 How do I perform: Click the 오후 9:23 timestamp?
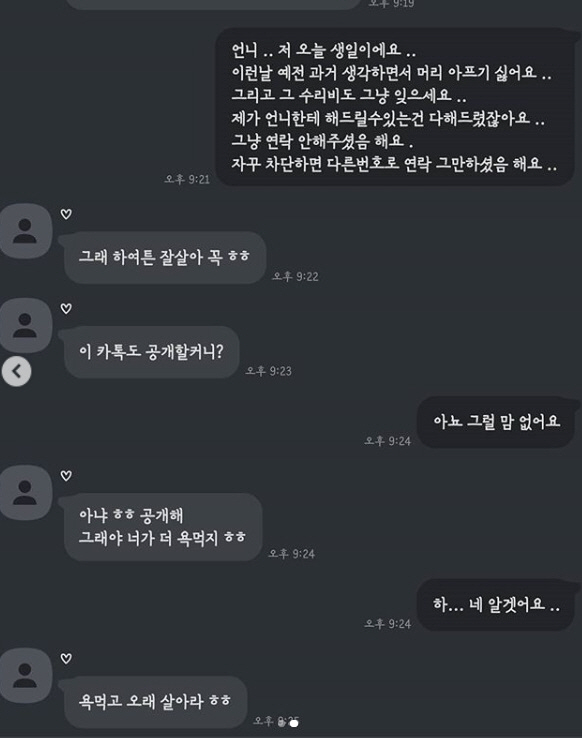268,371
